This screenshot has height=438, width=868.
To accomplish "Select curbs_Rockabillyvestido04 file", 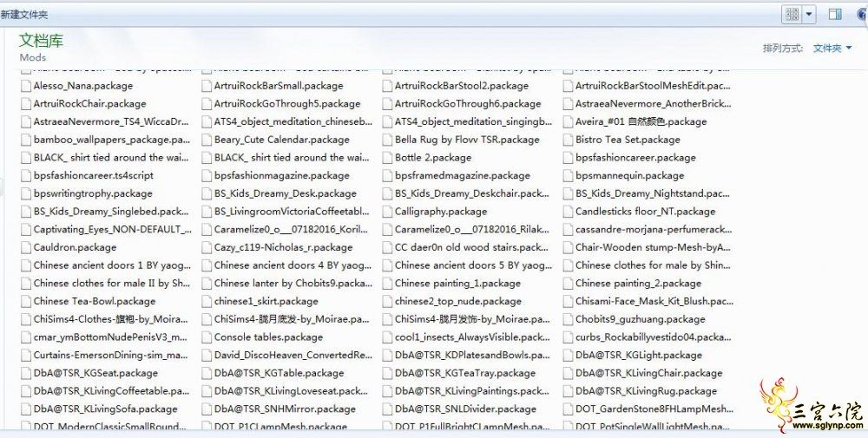I will click(653, 337).
